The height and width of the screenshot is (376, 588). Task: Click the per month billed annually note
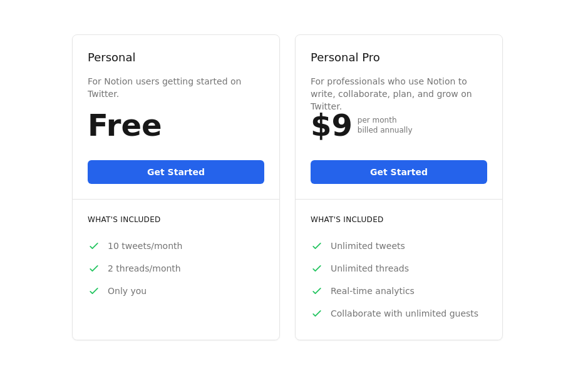coord(384,125)
